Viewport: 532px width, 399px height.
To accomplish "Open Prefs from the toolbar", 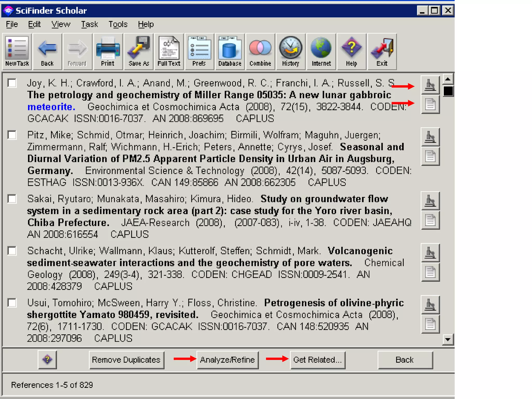I will (x=199, y=51).
